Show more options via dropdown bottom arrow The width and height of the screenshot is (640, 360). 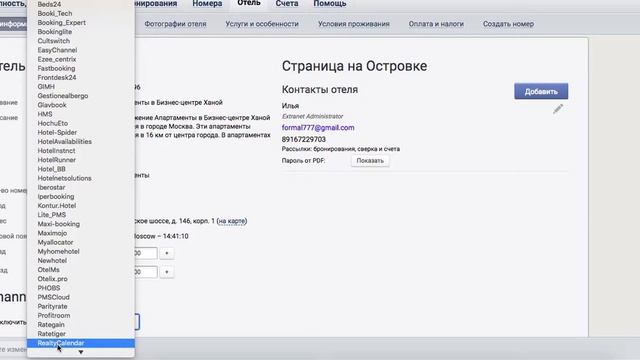[x=81, y=352]
